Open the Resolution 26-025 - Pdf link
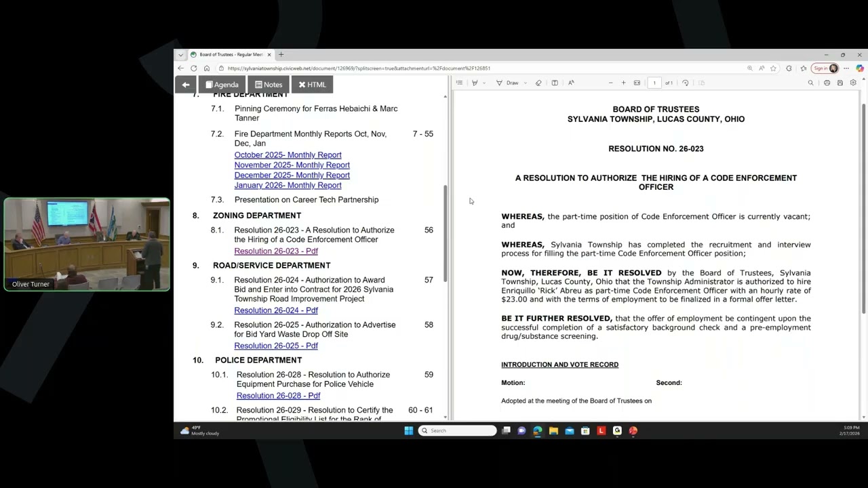The image size is (868, 488). (276, 346)
